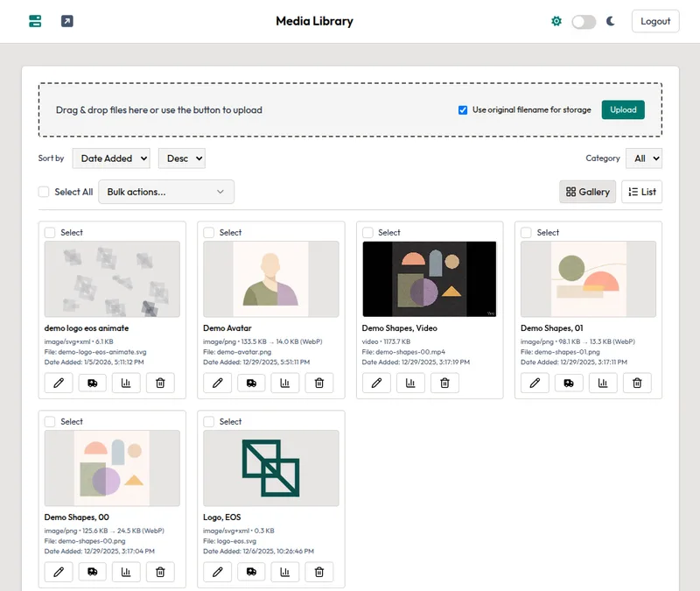700x591 pixels.
Task: Toggle dark mode switch in the header
Action: [583, 20]
